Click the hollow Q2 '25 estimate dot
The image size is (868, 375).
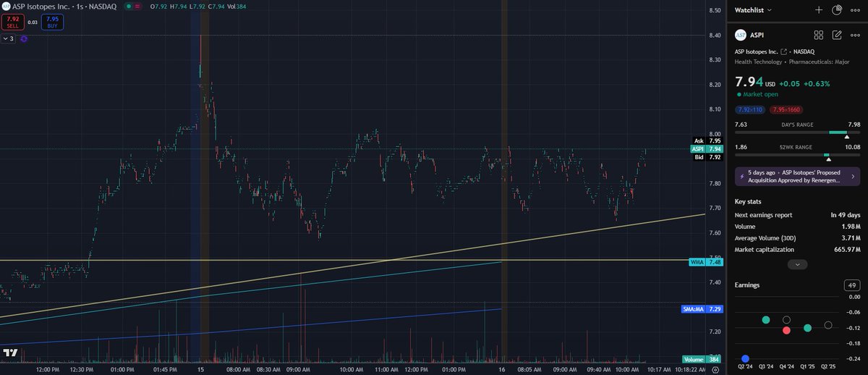click(829, 326)
